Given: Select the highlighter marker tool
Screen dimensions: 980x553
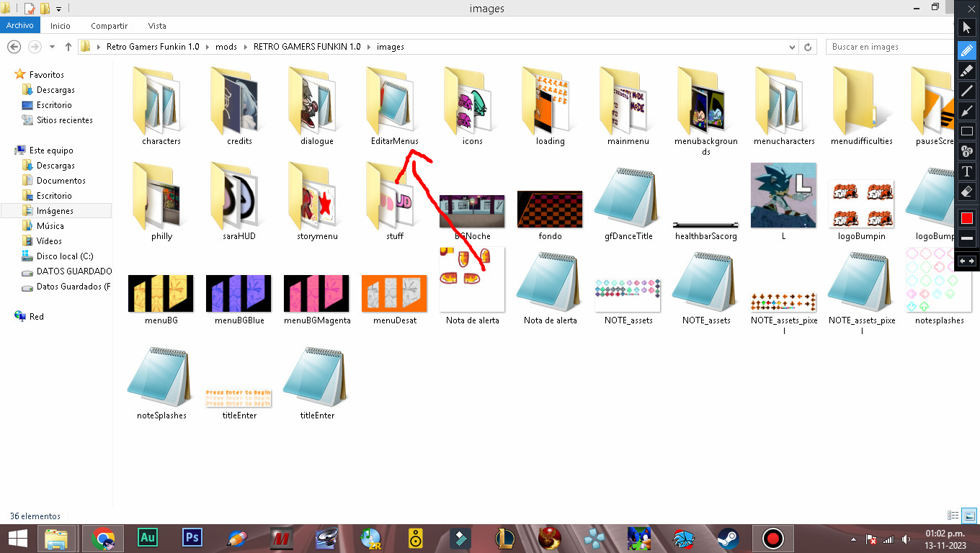Looking at the screenshot, I should [x=967, y=70].
